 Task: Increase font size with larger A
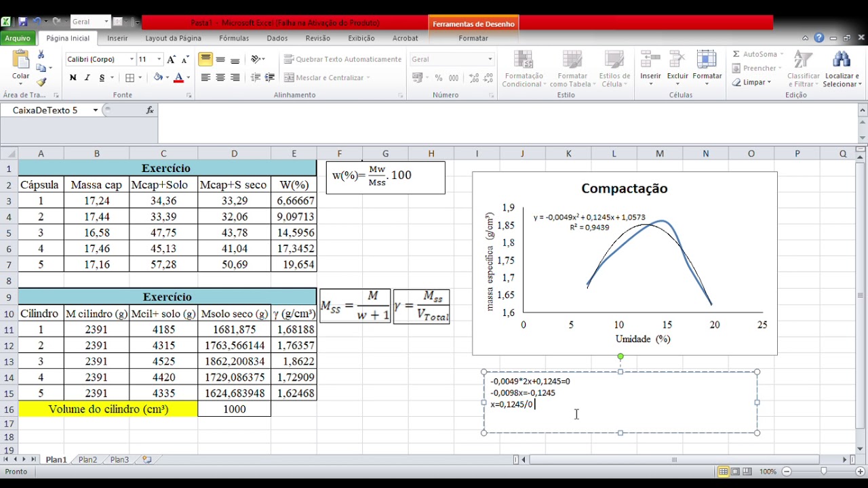pyautogui.click(x=171, y=60)
